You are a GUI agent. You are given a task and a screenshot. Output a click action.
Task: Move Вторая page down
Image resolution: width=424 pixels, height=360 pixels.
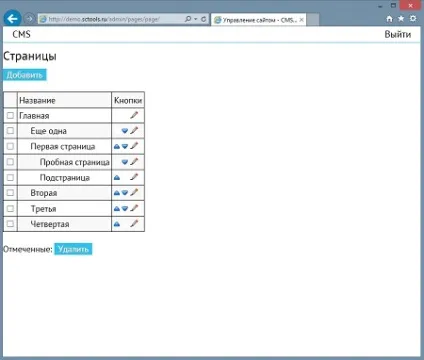click(x=125, y=193)
